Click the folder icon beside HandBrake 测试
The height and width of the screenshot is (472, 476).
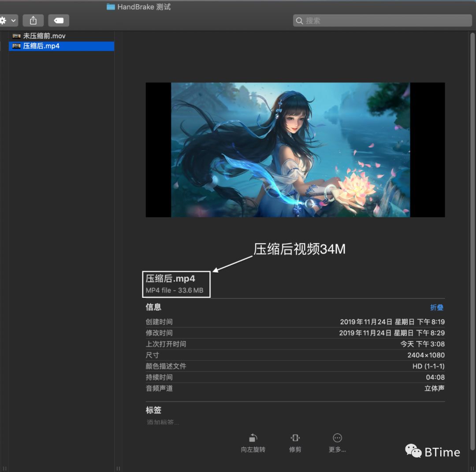point(110,7)
